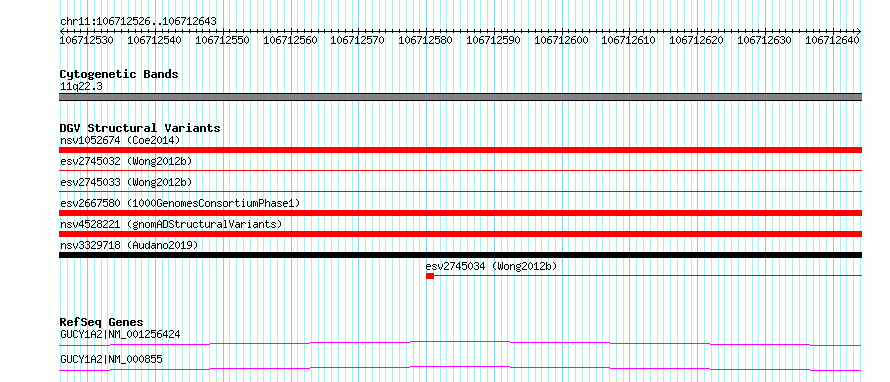This screenshot has width=890, height=382.
Task: Click the DGV Structural Variants track heading
Action: 140,128
